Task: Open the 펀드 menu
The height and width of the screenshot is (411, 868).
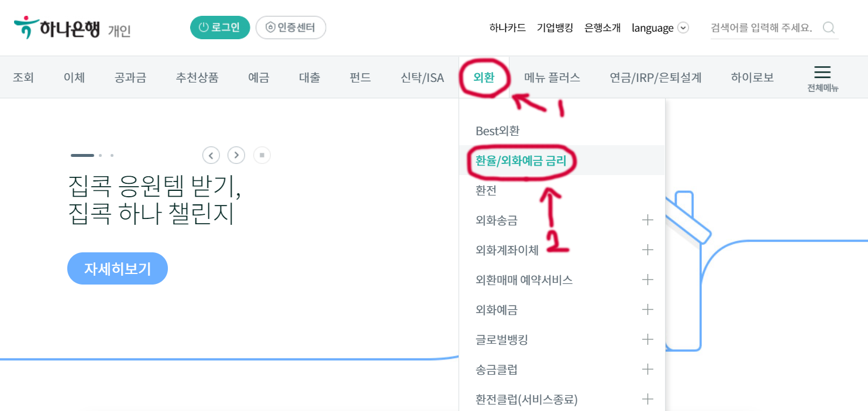Action: 360,77
